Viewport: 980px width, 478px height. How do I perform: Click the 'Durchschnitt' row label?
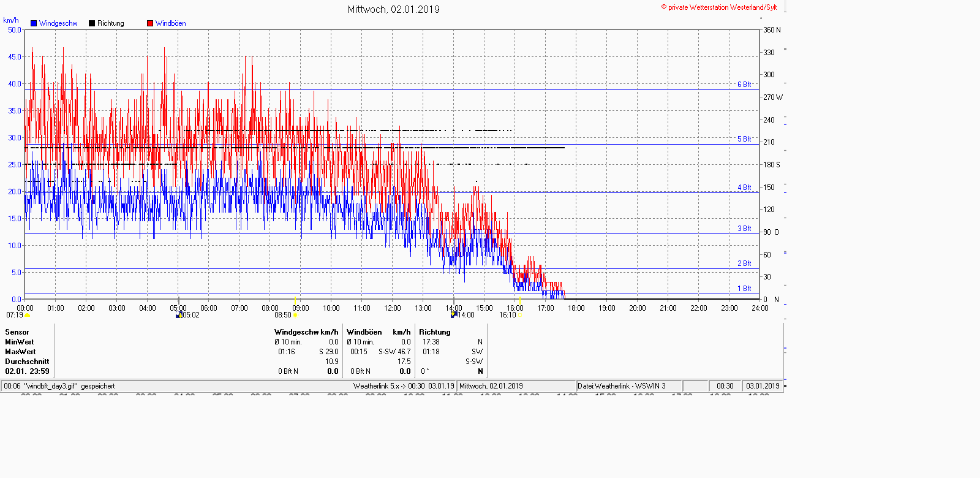coord(27,362)
